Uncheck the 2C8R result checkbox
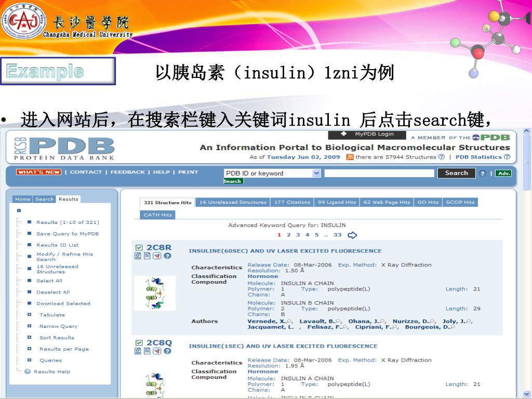The image size is (532, 399). (x=139, y=248)
